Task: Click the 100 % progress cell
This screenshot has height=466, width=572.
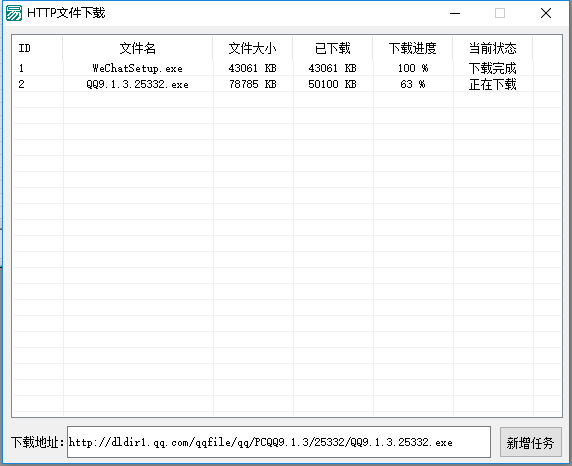Action: (x=413, y=68)
